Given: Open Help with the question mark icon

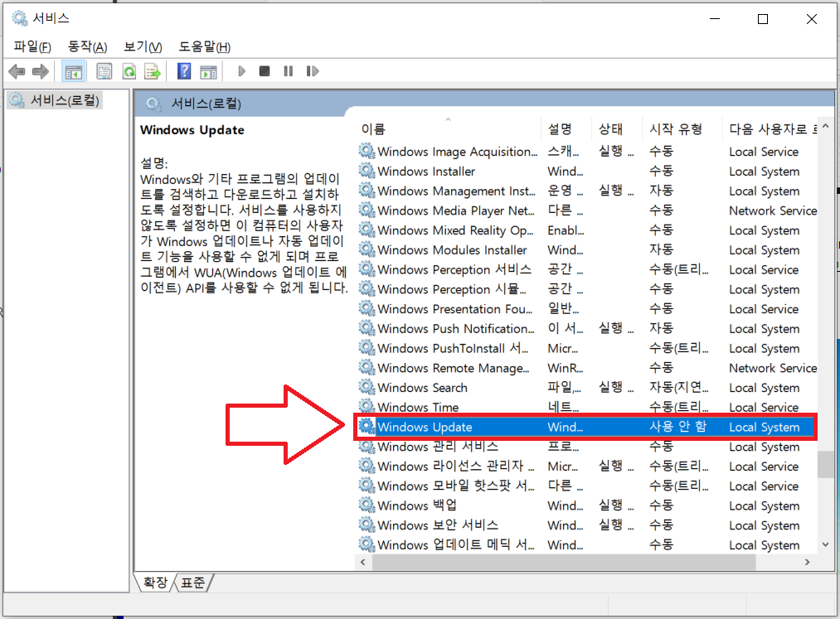Looking at the screenshot, I should [x=184, y=71].
